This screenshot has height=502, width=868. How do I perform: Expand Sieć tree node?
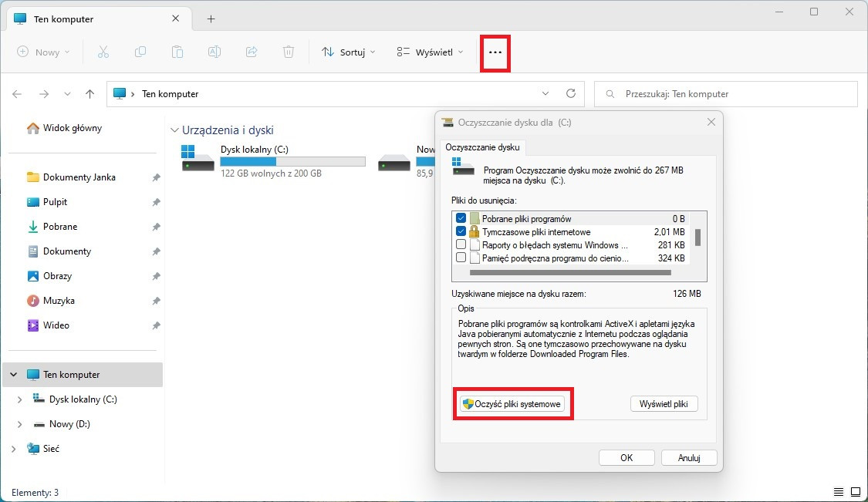tap(13, 449)
